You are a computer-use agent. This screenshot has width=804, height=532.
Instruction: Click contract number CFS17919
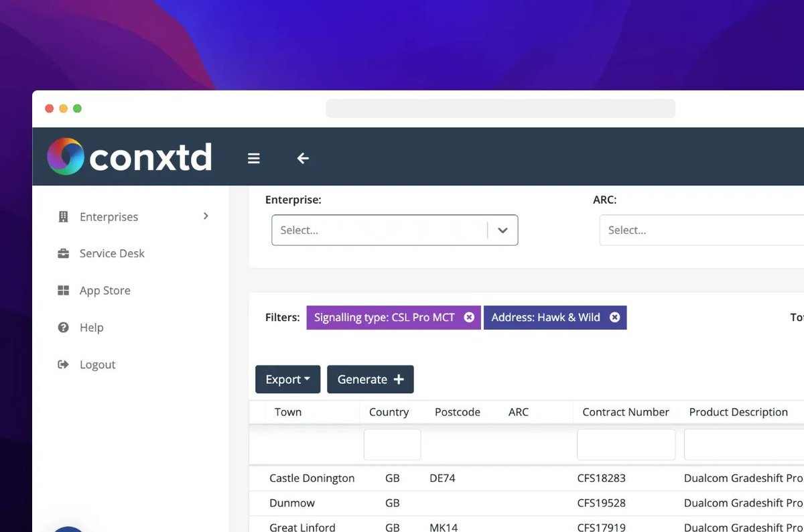(x=602, y=527)
